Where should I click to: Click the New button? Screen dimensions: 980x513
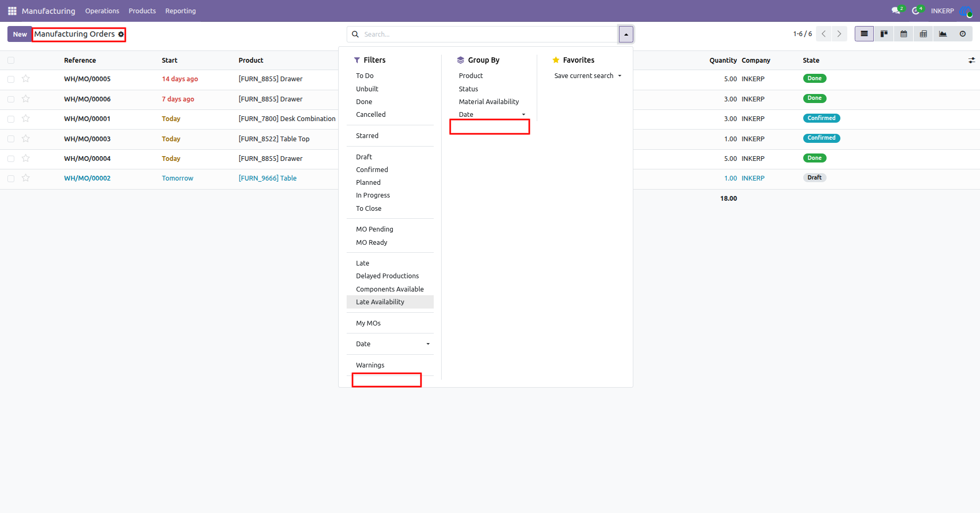(x=20, y=34)
